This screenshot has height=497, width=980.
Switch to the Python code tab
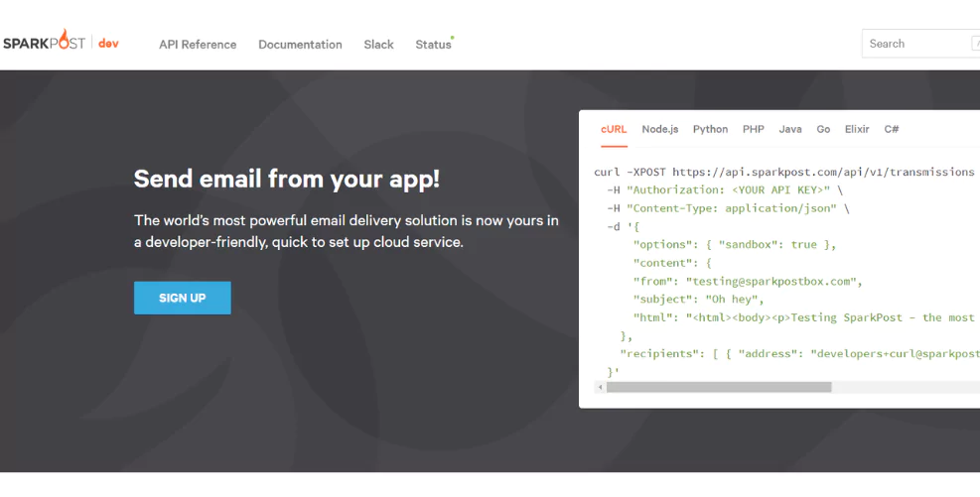711,129
